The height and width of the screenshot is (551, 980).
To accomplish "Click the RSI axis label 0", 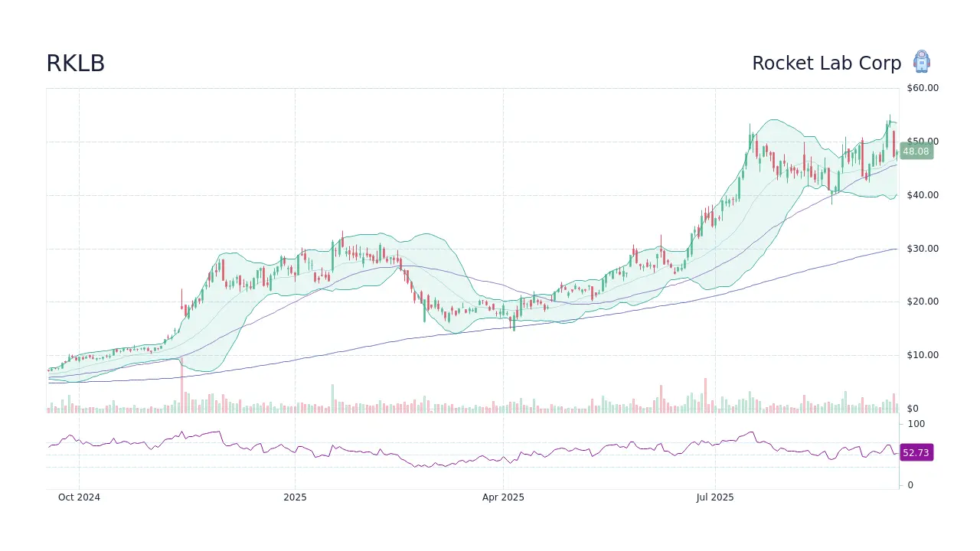I will pyautogui.click(x=910, y=485).
